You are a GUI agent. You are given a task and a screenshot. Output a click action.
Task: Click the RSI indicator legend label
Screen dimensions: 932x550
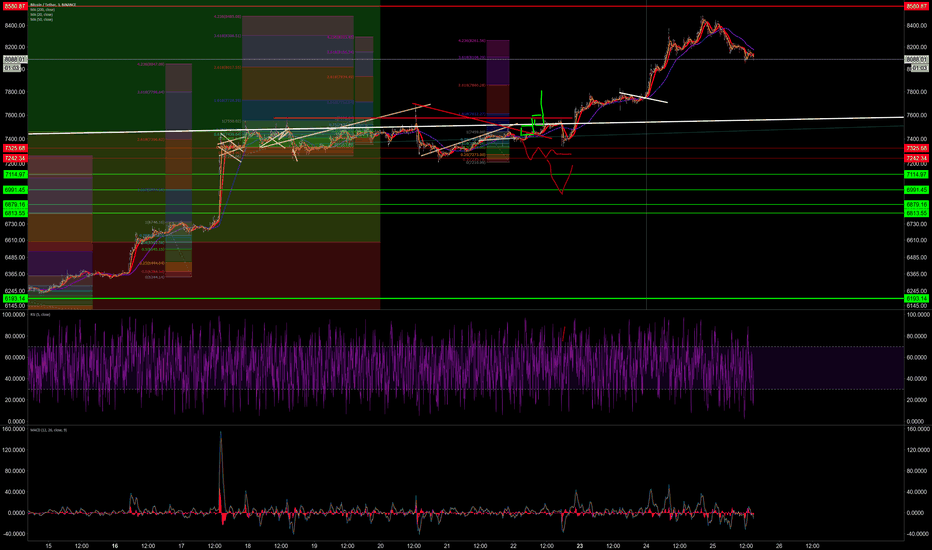[40, 315]
